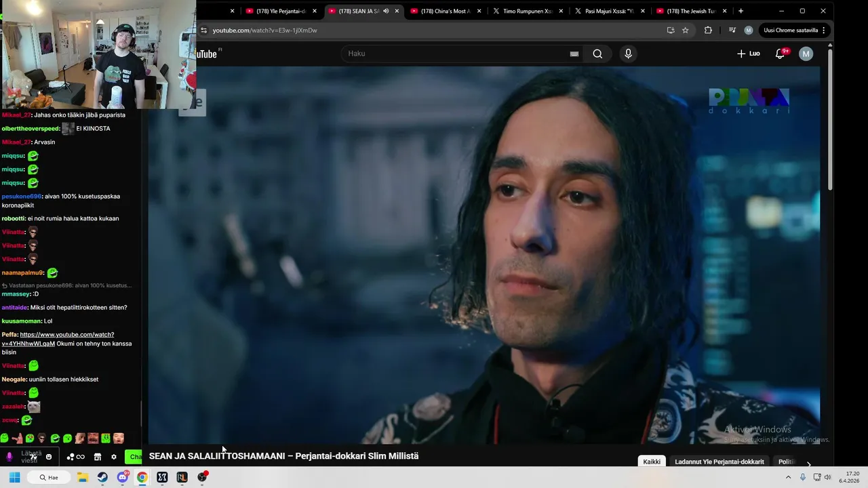Click the install/cast icon in the address bar
Viewport: 868px width, 488px height.
click(671, 30)
